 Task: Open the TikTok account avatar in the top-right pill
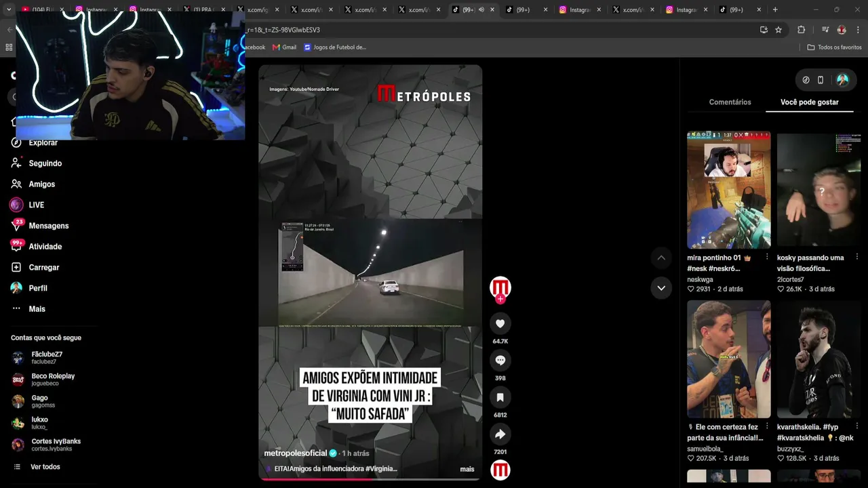point(842,80)
